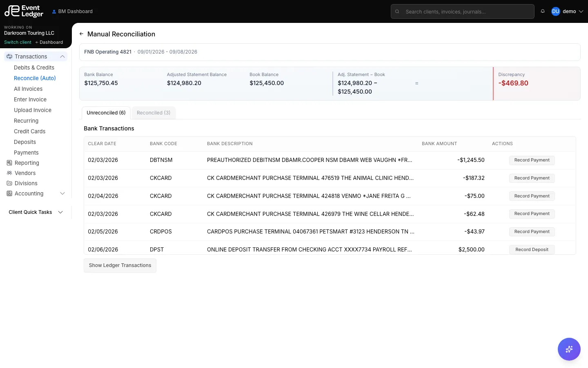Record Deposit for the $2,500.00 transfer

tap(532, 249)
